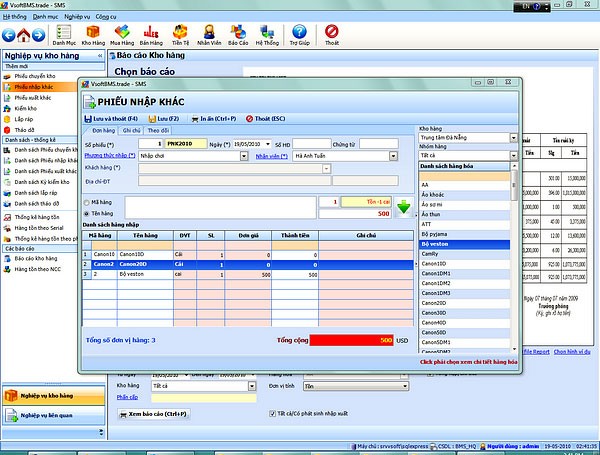Open Nhân Viên employee module
Viewport: 600px width, 455px height.
coord(209,37)
